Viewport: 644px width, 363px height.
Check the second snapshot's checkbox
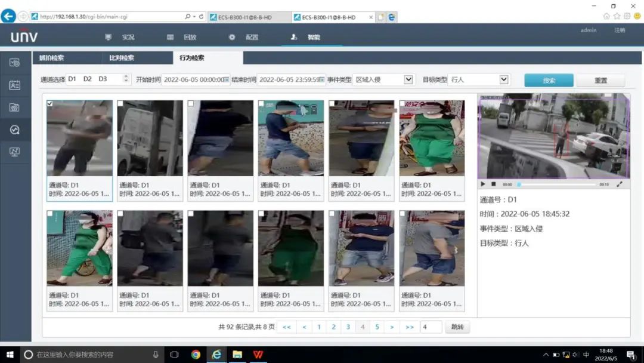(120, 104)
